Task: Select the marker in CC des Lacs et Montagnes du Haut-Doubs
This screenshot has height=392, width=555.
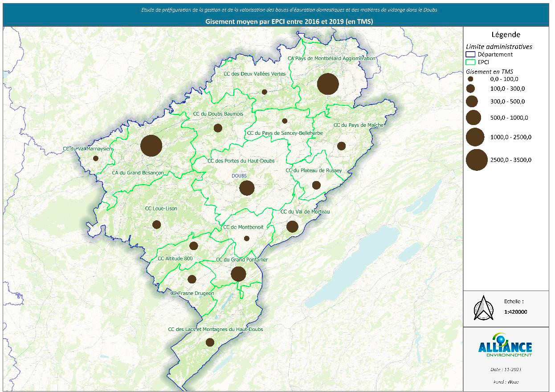Action: [x=209, y=343]
